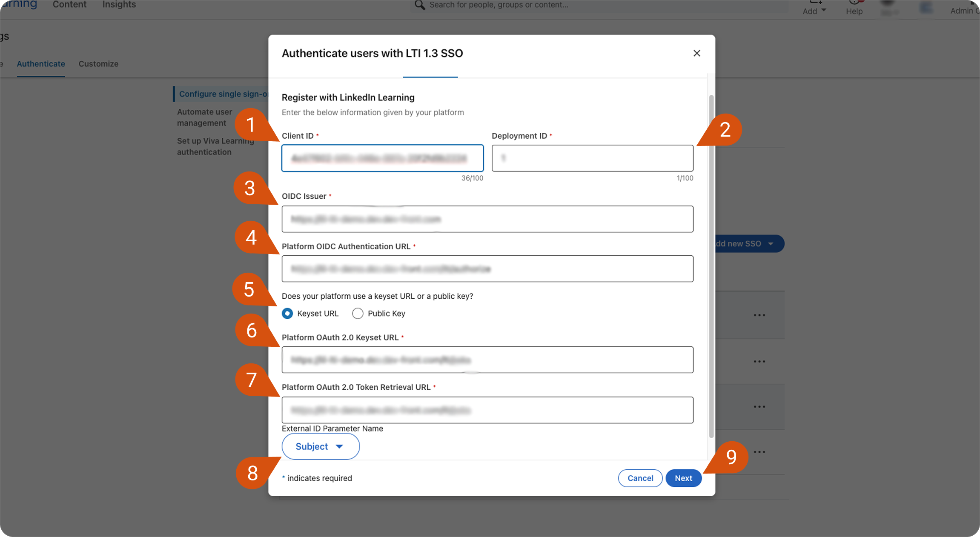The height and width of the screenshot is (537, 980).
Task: Click into the OIDC Issuer field
Action: [487, 219]
